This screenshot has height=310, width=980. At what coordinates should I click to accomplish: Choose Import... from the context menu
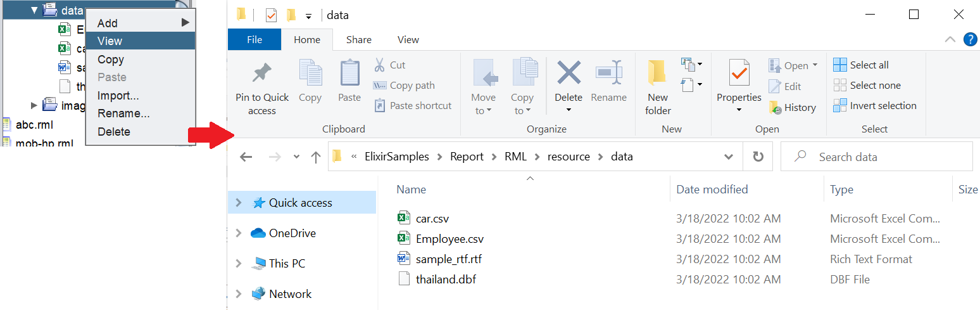pyautogui.click(x=118, y=96)
